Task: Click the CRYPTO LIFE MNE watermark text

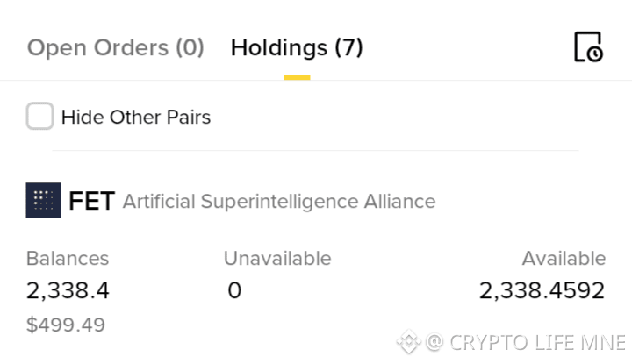Action: [538, 343]
